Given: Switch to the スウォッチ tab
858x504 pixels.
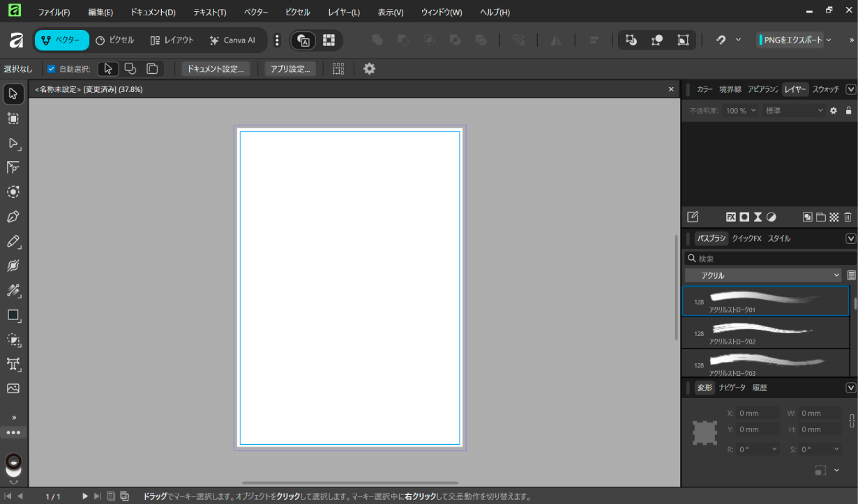Looking at the screenshot, I should click(x=826, y=89).
